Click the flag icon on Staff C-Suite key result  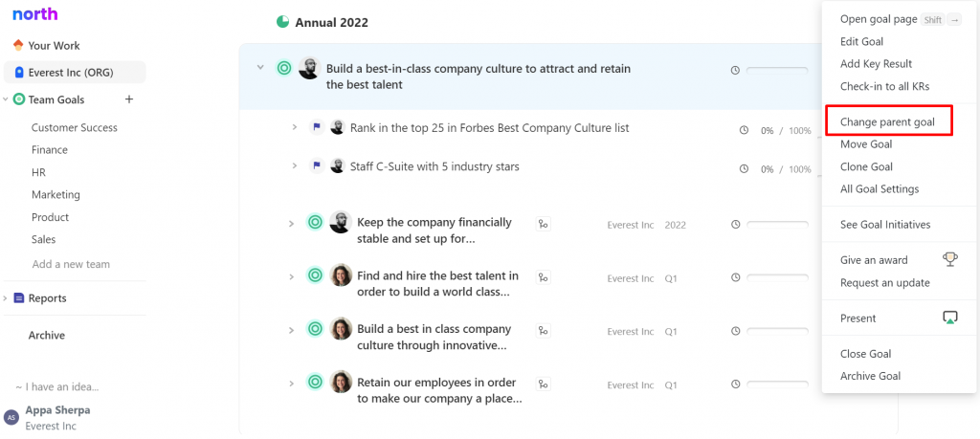click(316, 166)
